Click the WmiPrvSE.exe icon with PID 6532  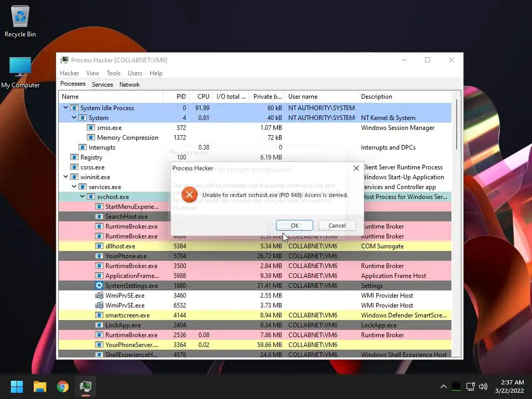click(x=99, y=305)
